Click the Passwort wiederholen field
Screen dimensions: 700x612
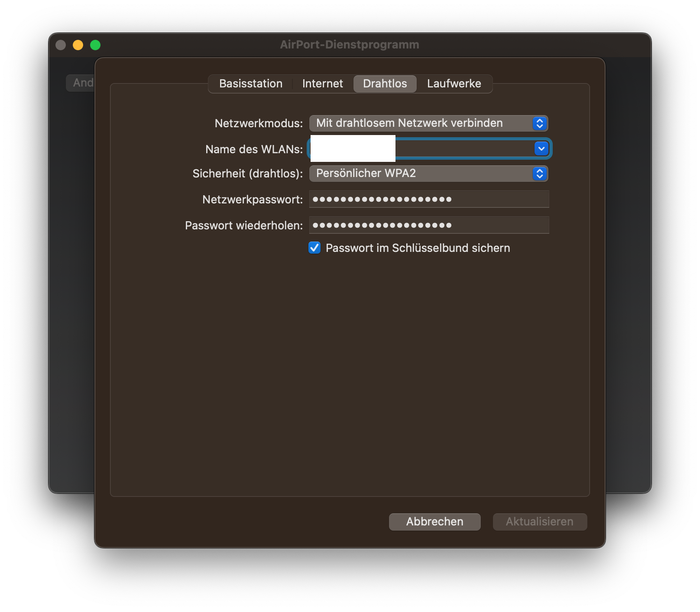tap(429, 225)
